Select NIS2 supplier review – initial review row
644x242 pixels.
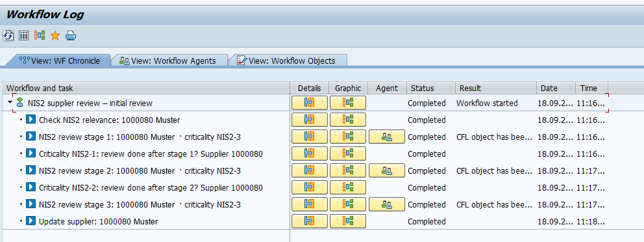tap(90, 103)
